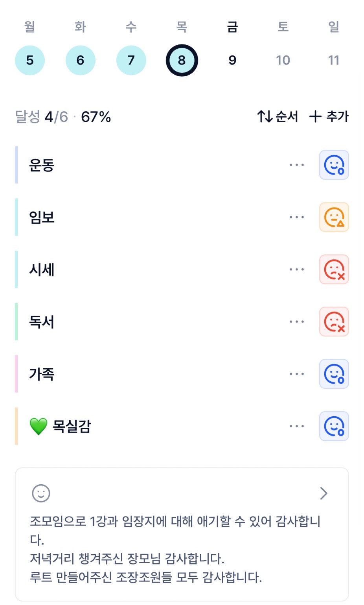Tap the blue smiley status for 가족

pyautogui.click(x=334, y=374)
